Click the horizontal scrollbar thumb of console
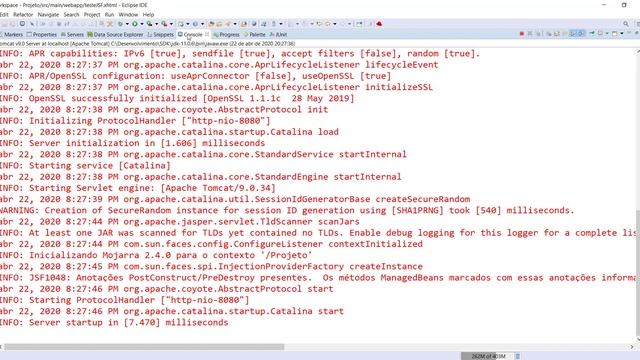Screen dimensions: 640x360 (144, 347)
